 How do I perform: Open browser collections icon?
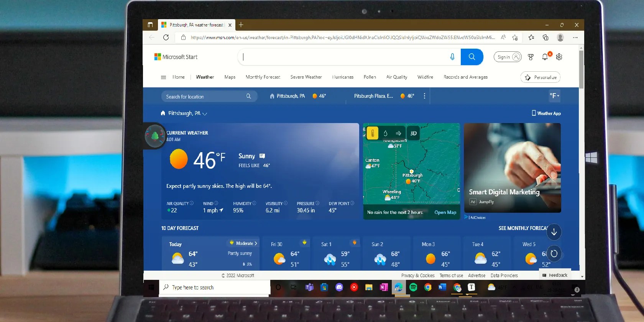(x=545, y=37)
